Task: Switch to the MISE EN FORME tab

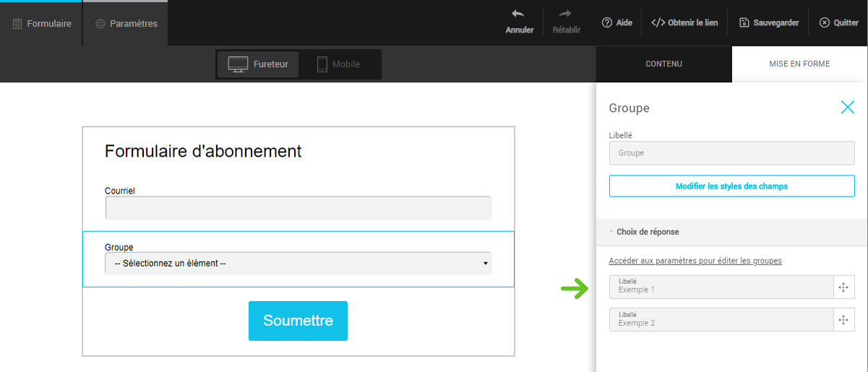Action: (x=799, y=64)
